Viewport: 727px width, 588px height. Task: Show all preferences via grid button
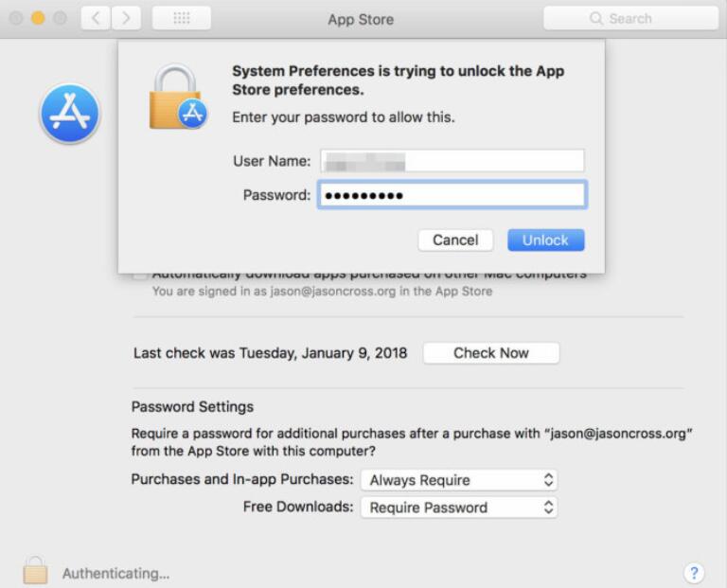click(x=181, y=18)
